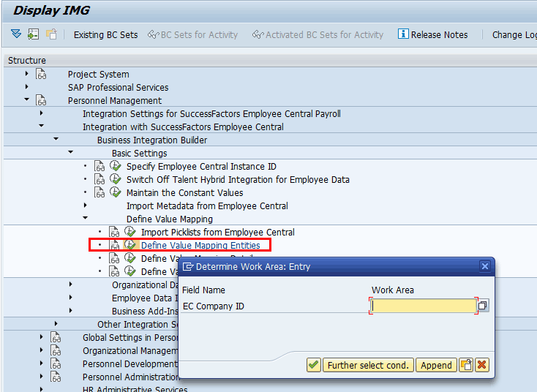Expand the Employee Data node

point(71,297)
